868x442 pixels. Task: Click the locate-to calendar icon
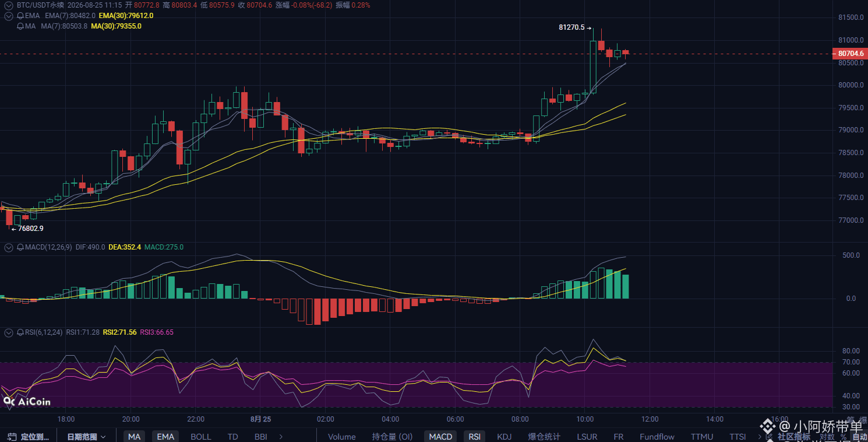click(x=12, y=436)
